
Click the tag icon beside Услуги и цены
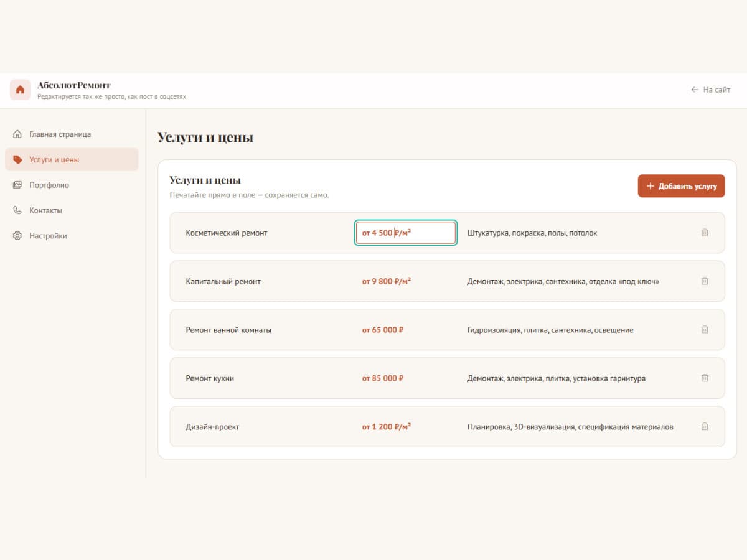[x=17, y=159]
